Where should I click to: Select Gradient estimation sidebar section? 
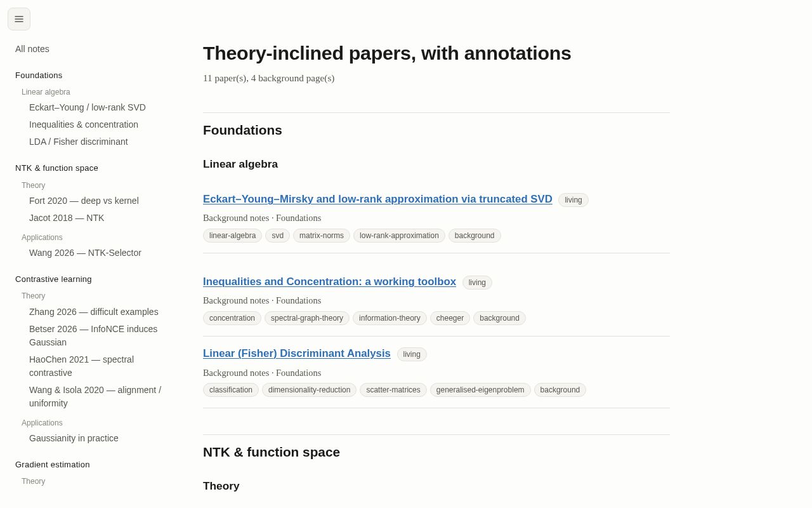pos(53,465)
